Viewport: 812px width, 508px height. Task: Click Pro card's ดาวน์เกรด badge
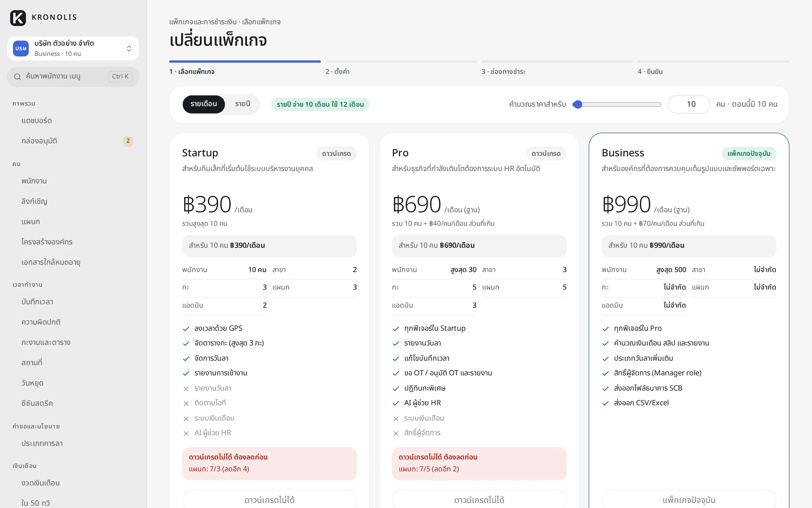pyautogui.click(x=546, y=154)
